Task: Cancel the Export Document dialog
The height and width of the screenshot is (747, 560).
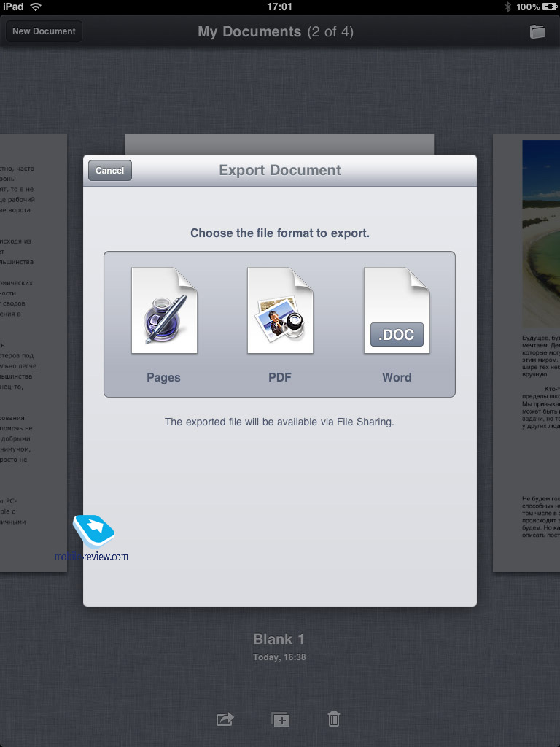Action: (x=109, y=170)
